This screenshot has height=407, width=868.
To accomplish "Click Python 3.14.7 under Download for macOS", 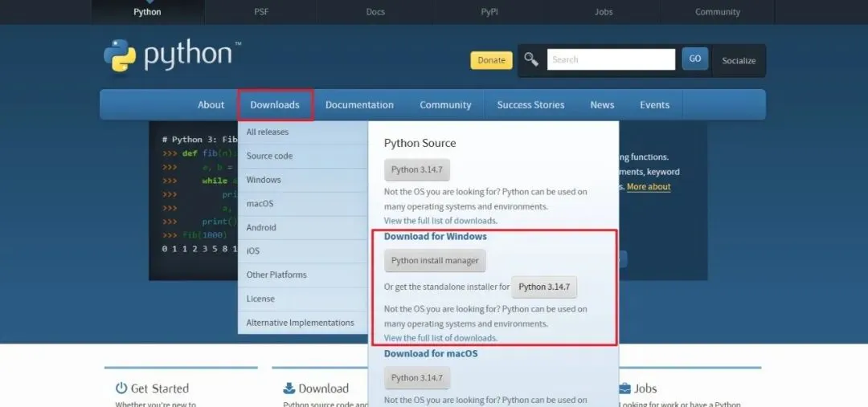I will tap(417, 377).
